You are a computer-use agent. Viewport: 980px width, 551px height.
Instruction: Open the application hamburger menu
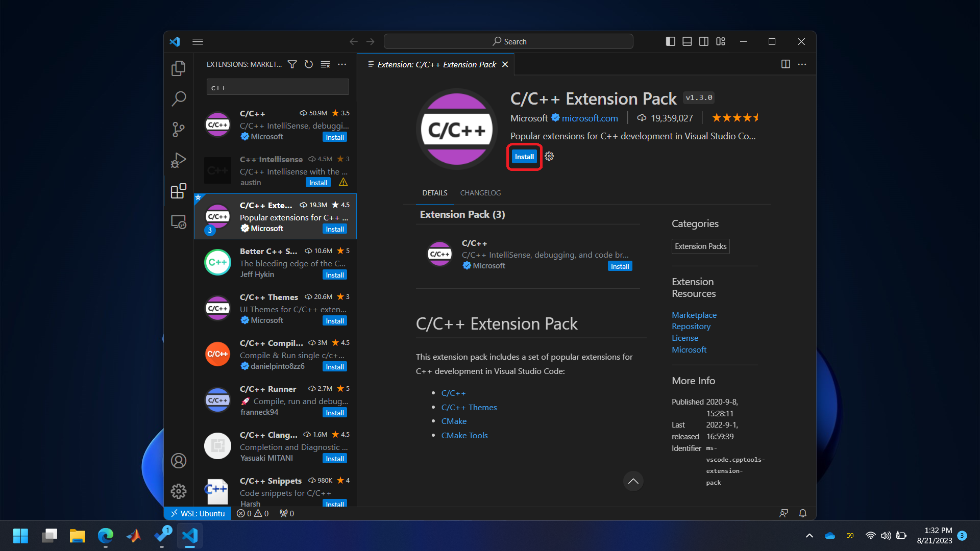coord(198,42)
